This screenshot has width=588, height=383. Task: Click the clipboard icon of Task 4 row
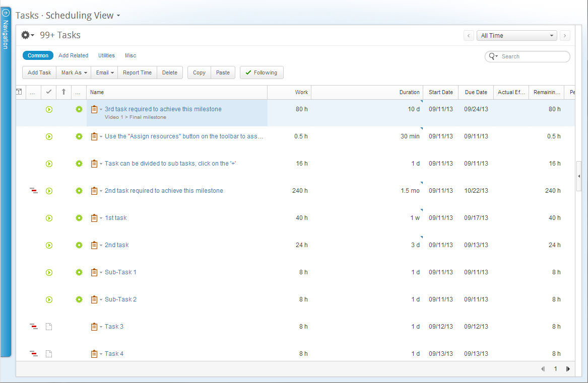click(94, 354)
